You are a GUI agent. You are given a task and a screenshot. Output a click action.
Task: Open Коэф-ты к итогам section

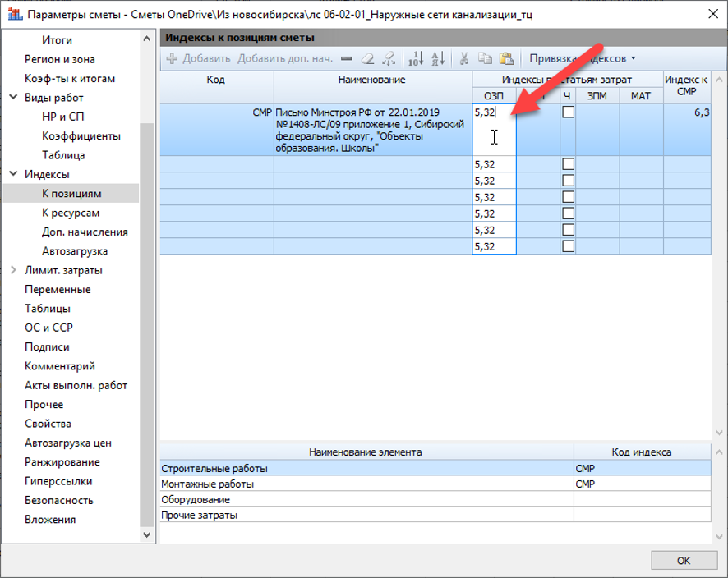70,78
